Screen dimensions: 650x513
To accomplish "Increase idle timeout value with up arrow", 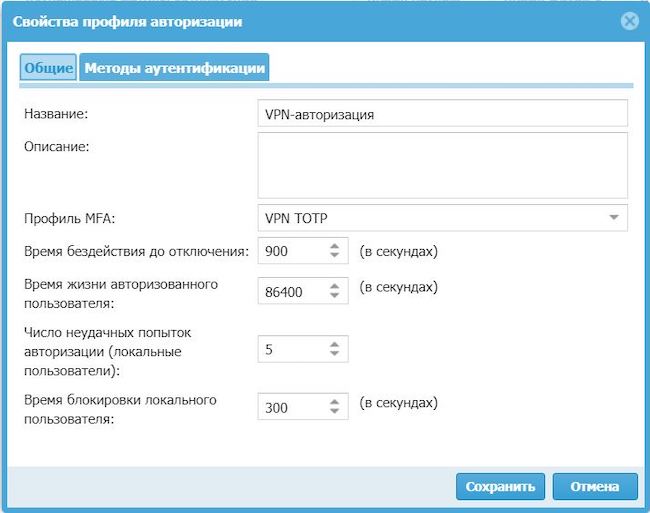I will click(x=335, y=246).
